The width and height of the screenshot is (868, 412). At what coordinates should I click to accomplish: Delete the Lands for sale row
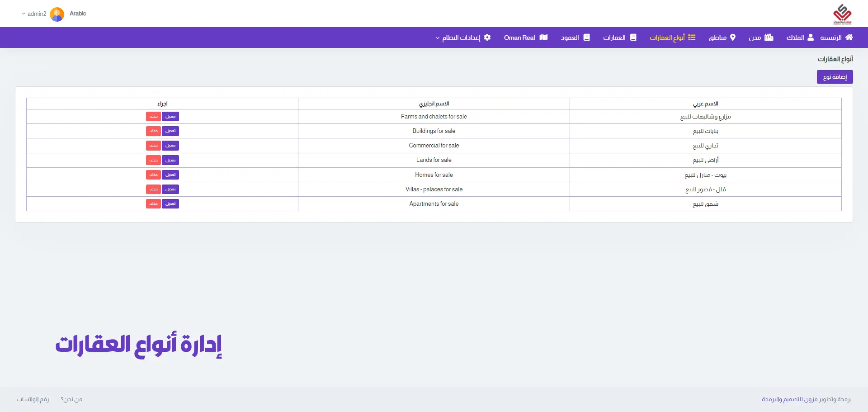pyautogui.click(x=153, y=160)
